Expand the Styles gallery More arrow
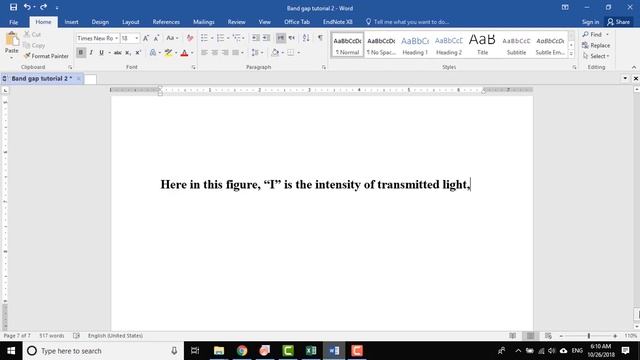Screen dimensions: 640x360 pyautogui.click(x=571, y=53)
